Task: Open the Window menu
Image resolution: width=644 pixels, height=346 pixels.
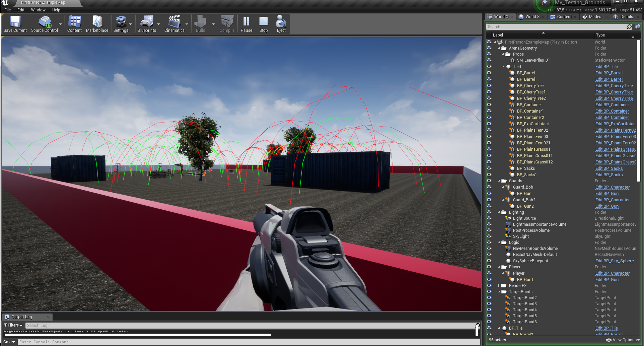Action: click(x=38, y=10)
